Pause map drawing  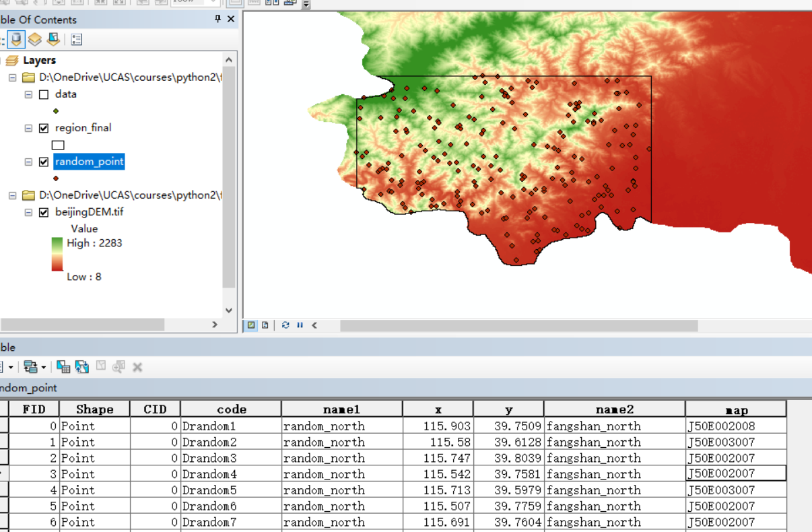300,325
